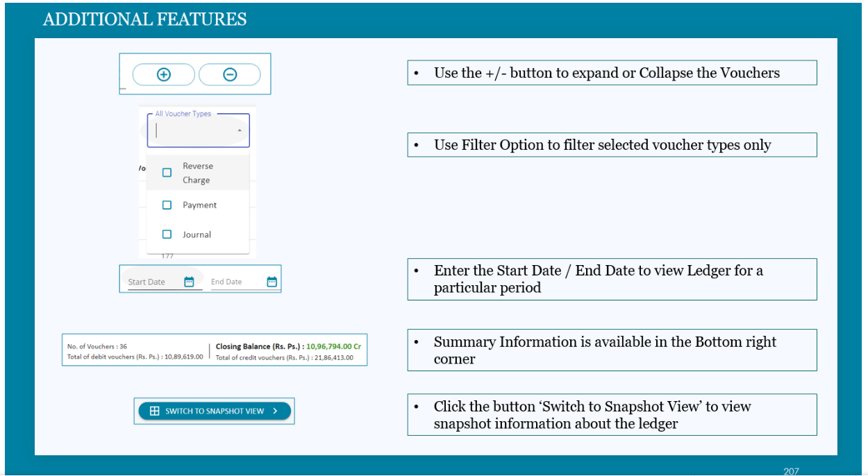The image size is (868, 476).
Task: Choose Payment from voucher type list
Action: point(200,205)
